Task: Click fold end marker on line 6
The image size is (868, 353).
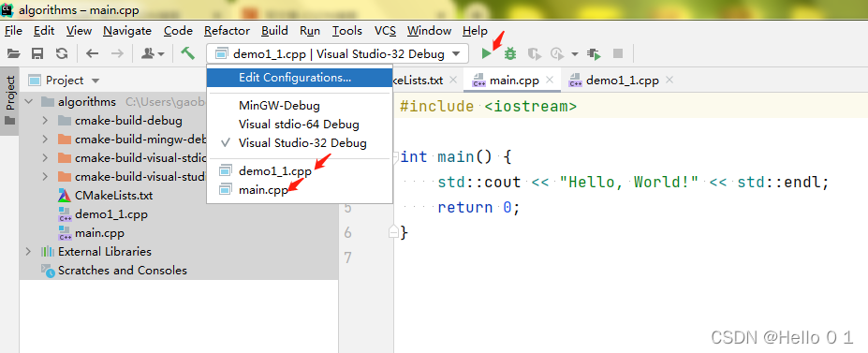Action: point(393,232)
